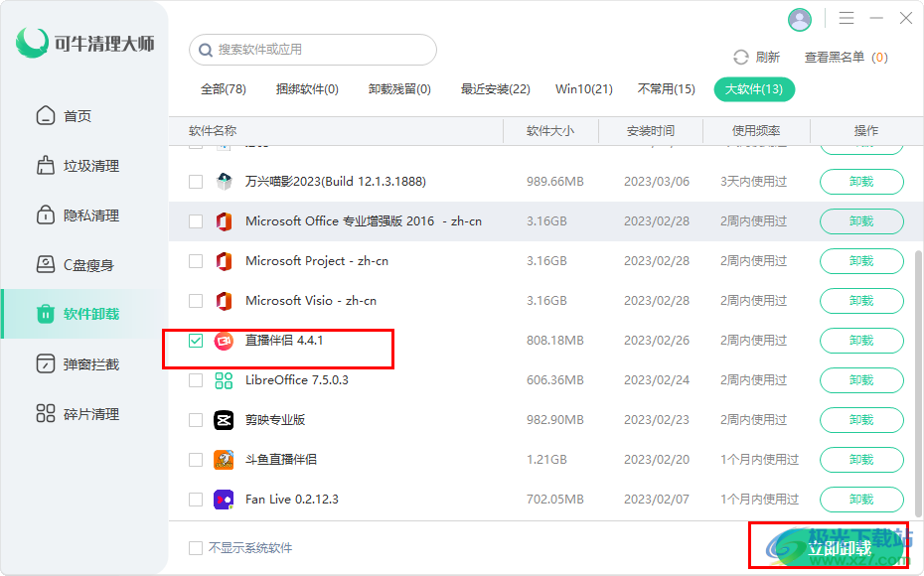
Task: Check the Microsoft Office 专业增强版 2016 checkbox
Action: click(196, 221)
